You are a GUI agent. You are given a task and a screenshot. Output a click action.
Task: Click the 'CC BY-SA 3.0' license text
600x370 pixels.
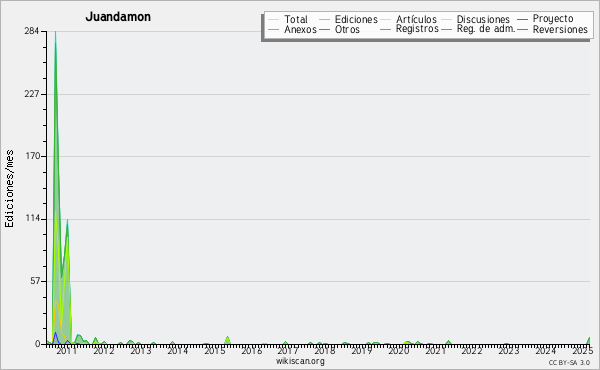(569, 362)
